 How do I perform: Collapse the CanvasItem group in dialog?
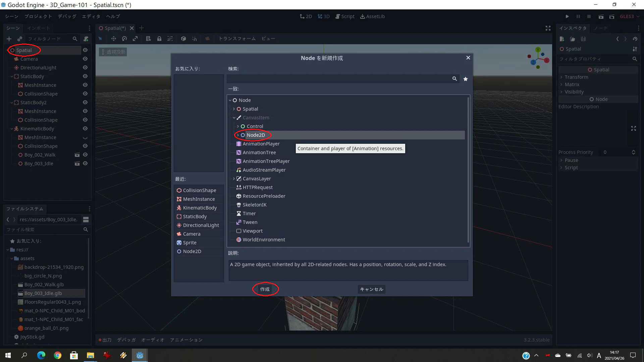coord(234,118)
